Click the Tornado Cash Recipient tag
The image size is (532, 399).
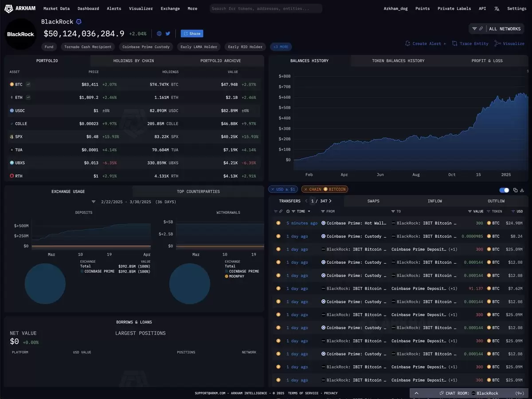pos(88,47)
